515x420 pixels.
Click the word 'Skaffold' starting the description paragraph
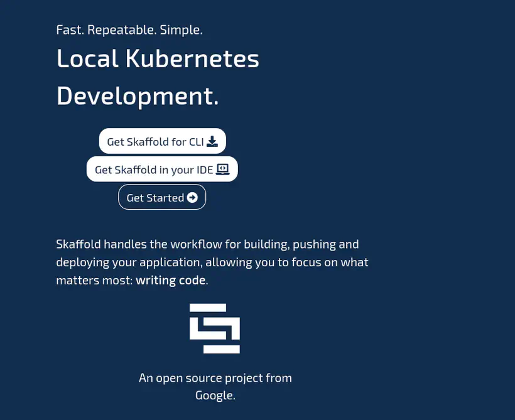click(79, 244)
